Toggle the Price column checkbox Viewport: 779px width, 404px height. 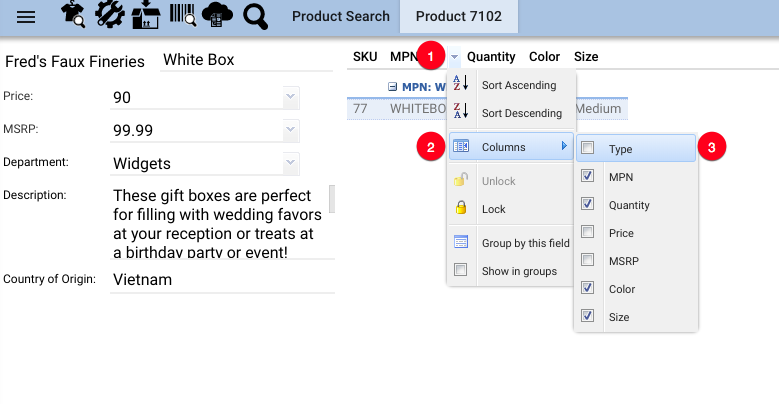click(x=587, y=232)
